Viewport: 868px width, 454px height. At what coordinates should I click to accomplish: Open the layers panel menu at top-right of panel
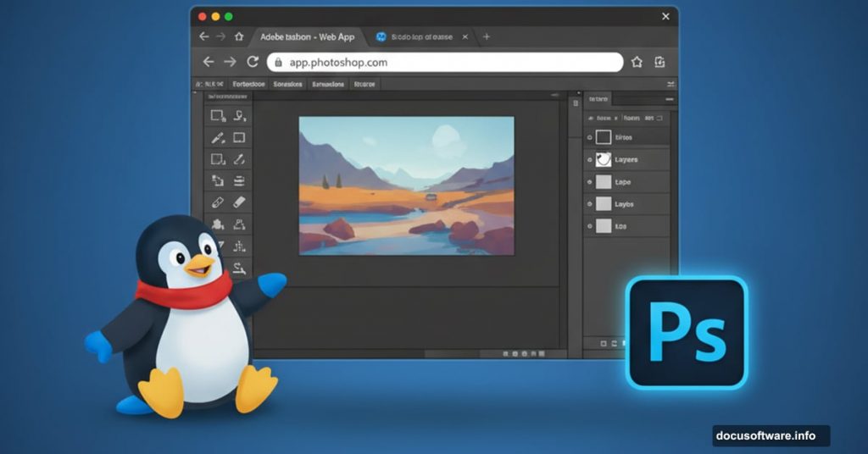(670, 99)
